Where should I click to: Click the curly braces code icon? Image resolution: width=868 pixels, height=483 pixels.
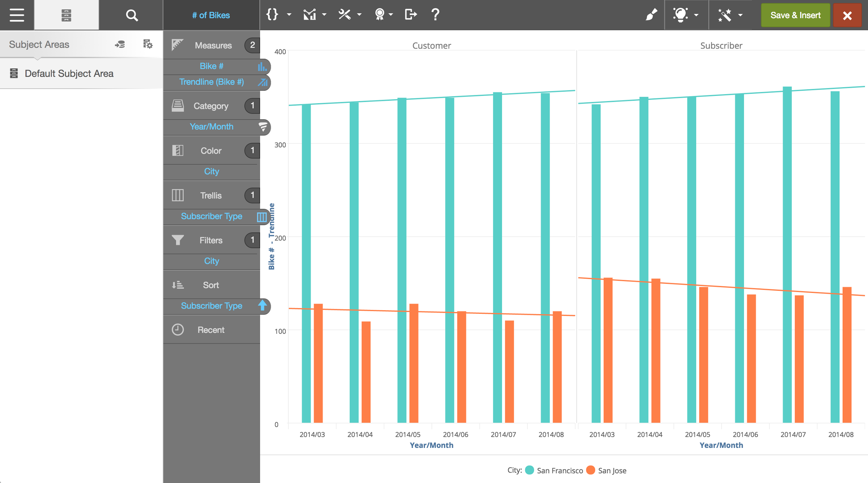coord(272,15)
